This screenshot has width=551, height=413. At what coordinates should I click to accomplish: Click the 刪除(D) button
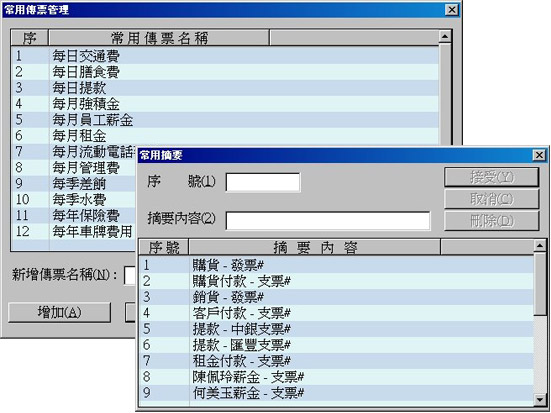point(491,221)
